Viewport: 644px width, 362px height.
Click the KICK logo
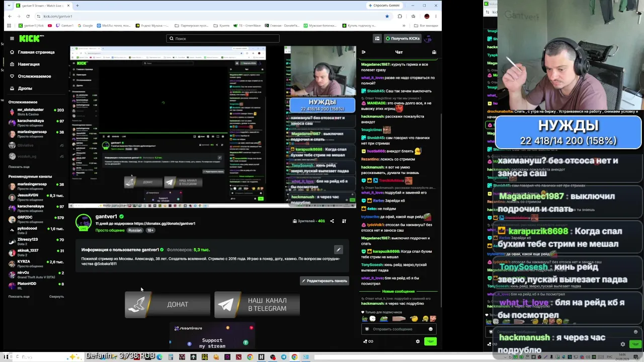click(x=31, y=38)
